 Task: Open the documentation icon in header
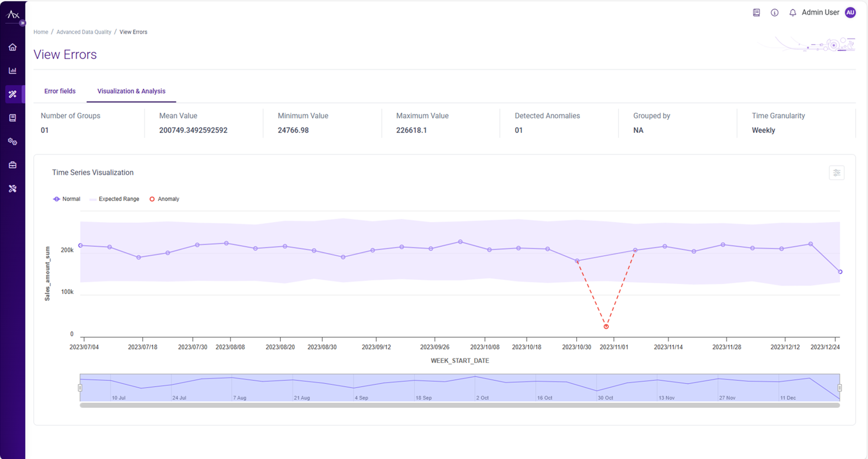756,13
